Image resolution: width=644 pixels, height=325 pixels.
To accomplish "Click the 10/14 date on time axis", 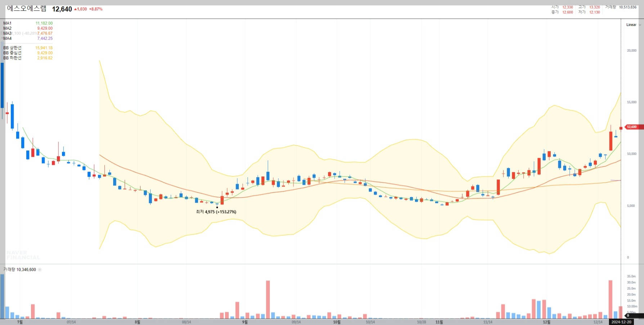I will pos(370,322).
